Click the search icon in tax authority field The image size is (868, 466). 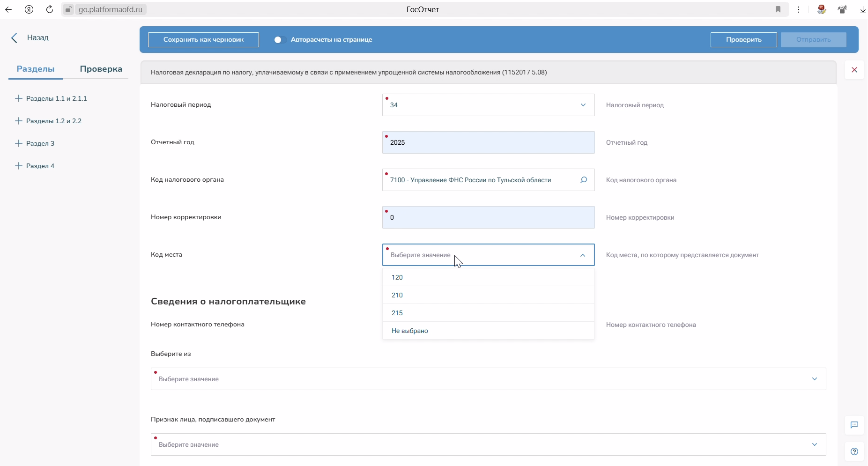[x=584, y=180]
